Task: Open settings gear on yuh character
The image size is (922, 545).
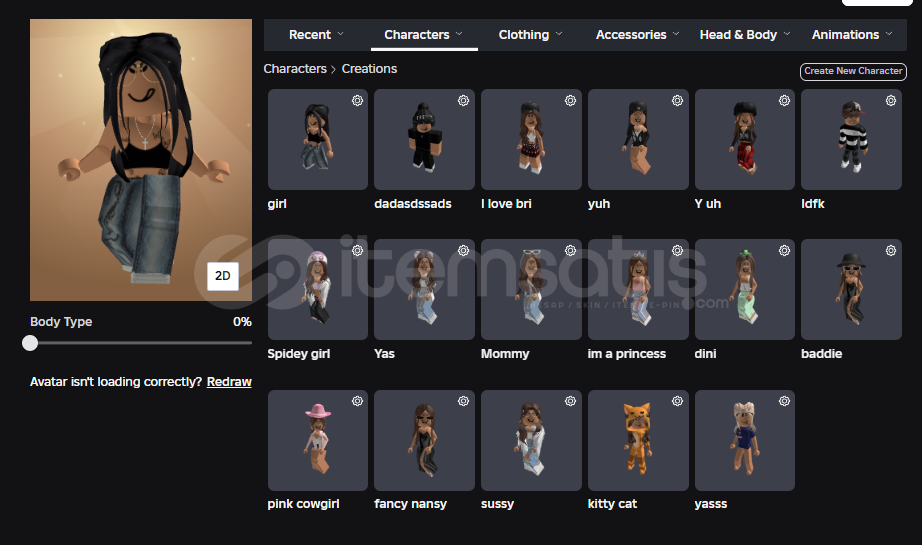Action: [x=677, y=101]
